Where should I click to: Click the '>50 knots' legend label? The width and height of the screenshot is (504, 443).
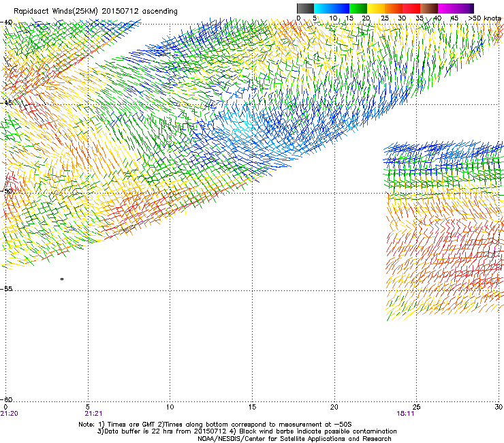point(484,18)
